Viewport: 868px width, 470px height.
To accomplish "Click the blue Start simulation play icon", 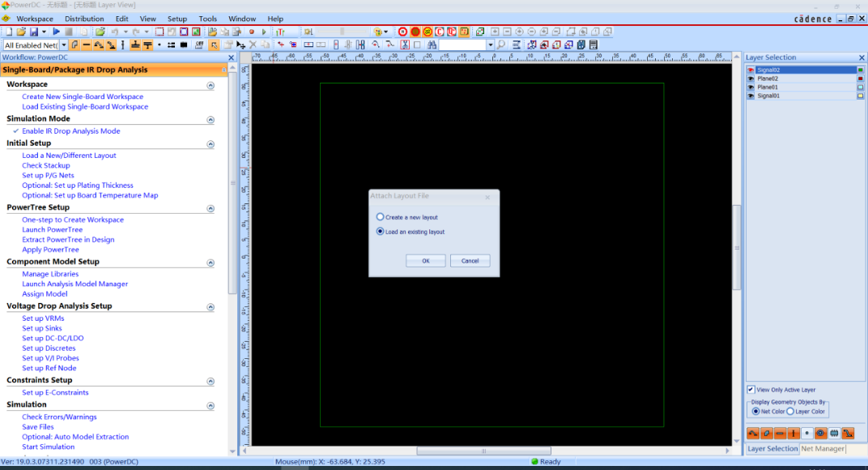I will click(x=56, y=32).
